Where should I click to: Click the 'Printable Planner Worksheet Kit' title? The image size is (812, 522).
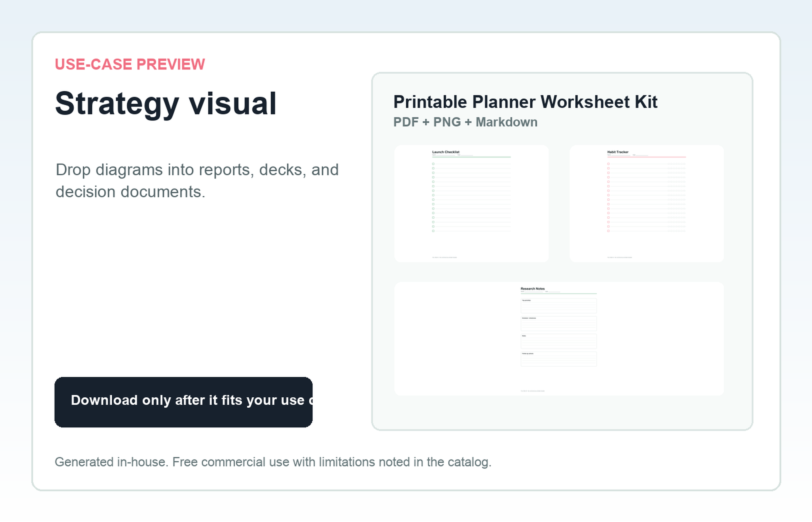click(x=525, y=102)
